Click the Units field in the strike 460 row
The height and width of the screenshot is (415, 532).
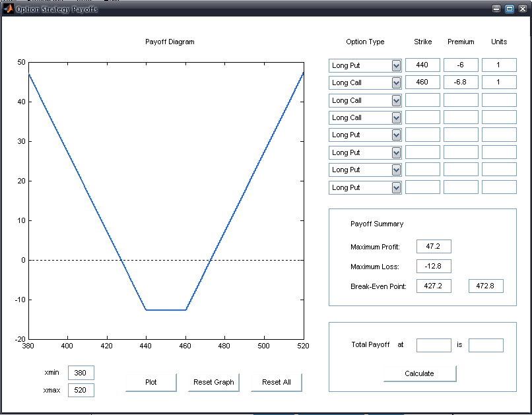[x=499, y=82]
